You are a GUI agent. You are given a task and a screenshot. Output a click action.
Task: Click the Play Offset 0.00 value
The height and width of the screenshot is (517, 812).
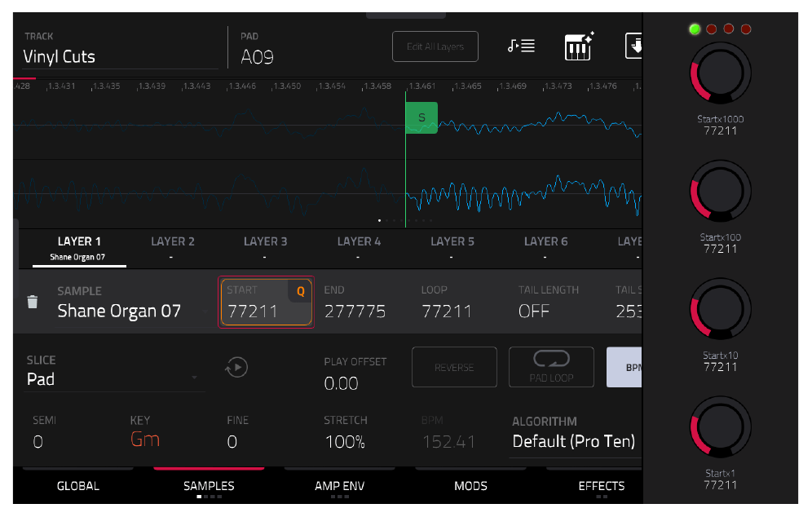click(x=342, y=383)
